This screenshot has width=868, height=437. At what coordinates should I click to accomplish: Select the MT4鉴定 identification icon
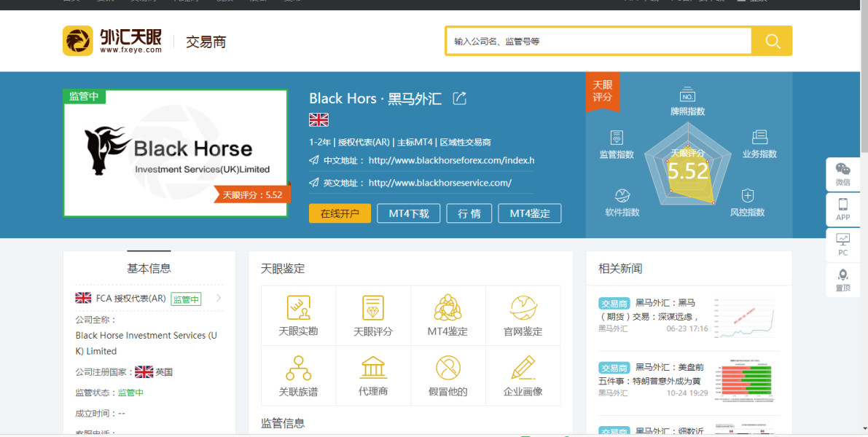pyautogui.click(x=447, y=309)
